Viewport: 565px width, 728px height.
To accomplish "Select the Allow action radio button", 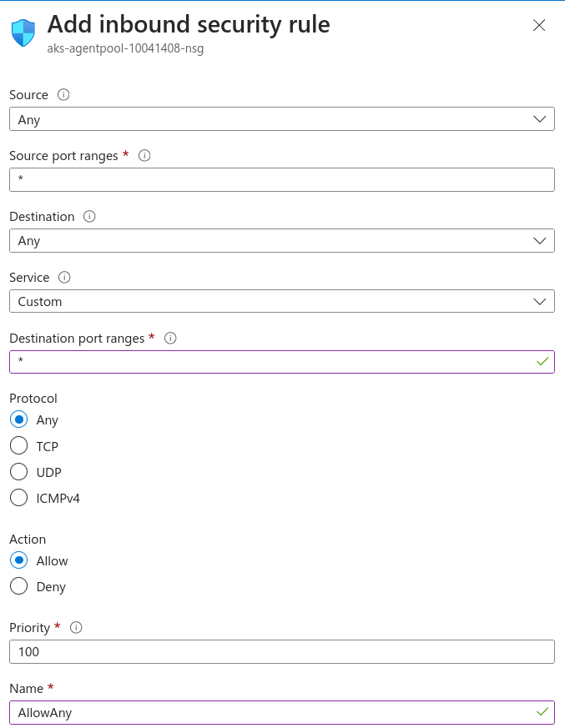I will pos(18,560).
